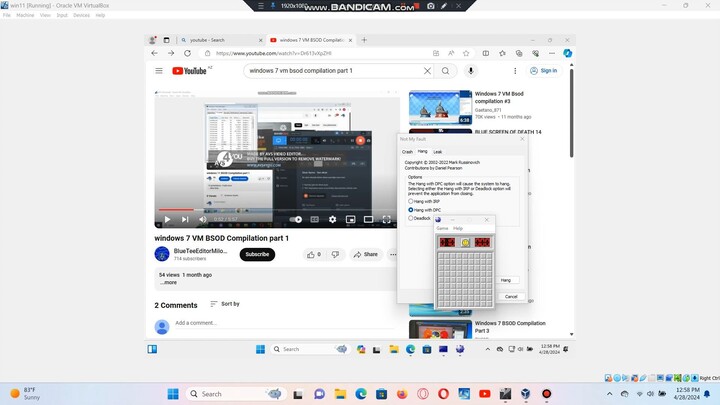Click the VM taskbar Search box
The image size is (720, 405).
pyautogui.click(x=309, y=349)
